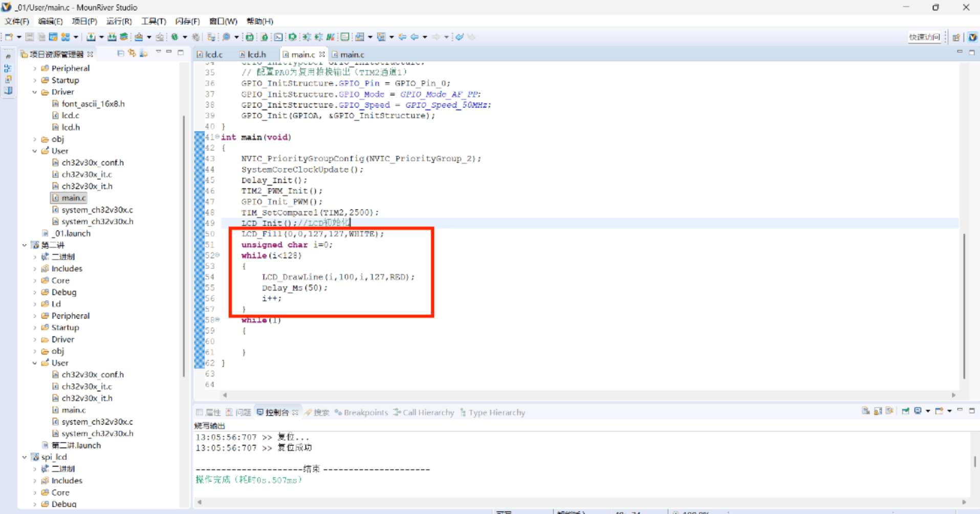Click the back navigation arrow in the toolbar
The width and height of the screenshot is (980, 514).
(x=415, y=37)
